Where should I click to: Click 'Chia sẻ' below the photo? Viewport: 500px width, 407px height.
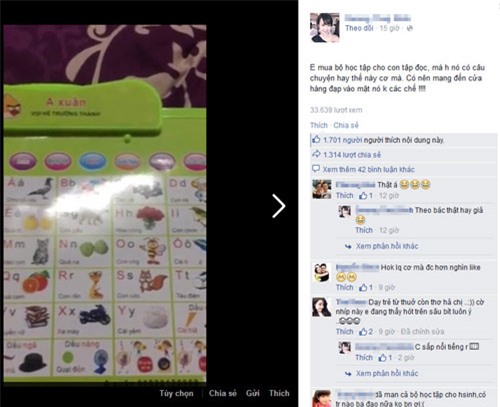[x=223, y=393]
